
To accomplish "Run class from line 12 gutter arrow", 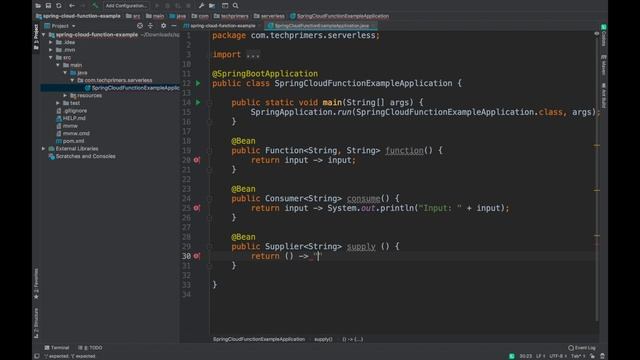I will (x=198, y=83).
